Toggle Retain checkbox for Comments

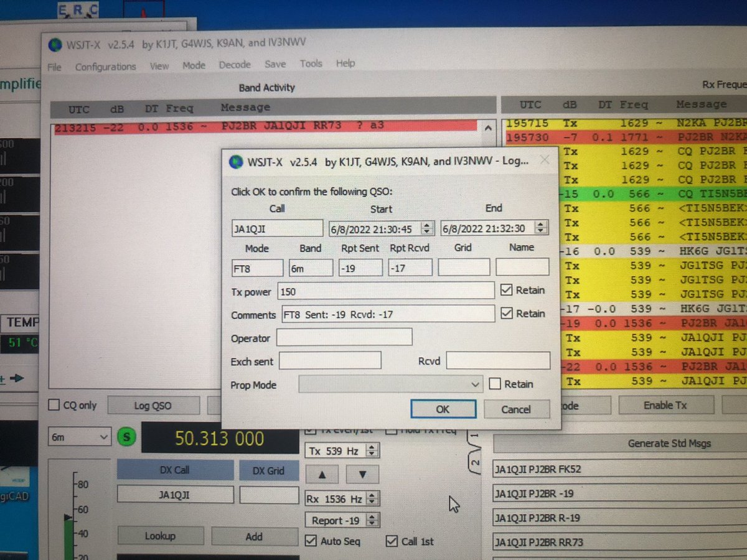point(506,314)
